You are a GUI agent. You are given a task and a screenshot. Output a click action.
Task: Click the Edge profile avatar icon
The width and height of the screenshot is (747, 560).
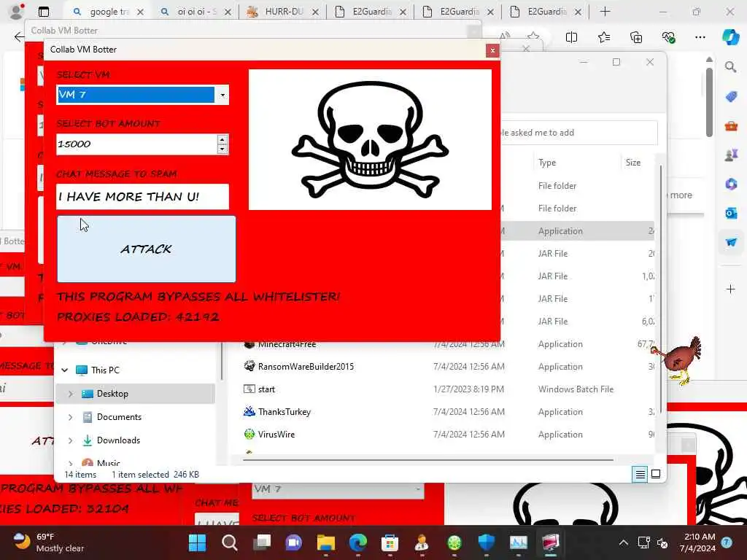click(x=16, y=12)
